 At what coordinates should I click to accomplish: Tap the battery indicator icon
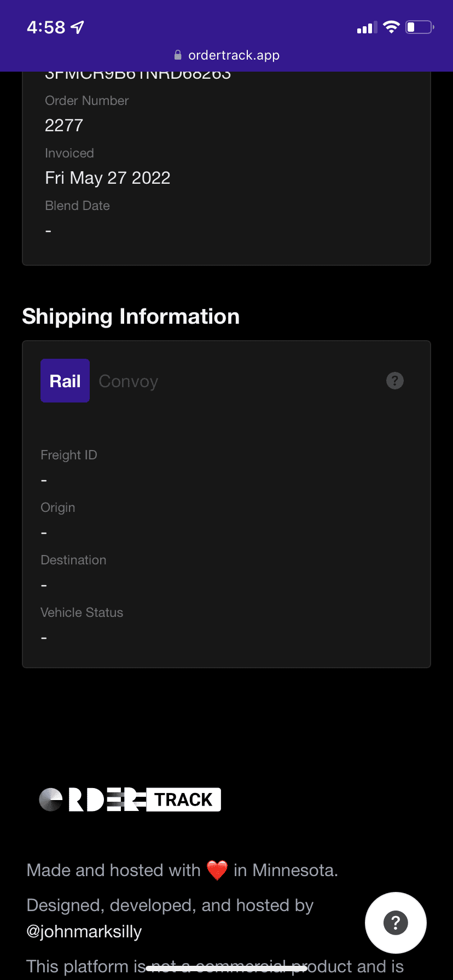coord(419,27)
